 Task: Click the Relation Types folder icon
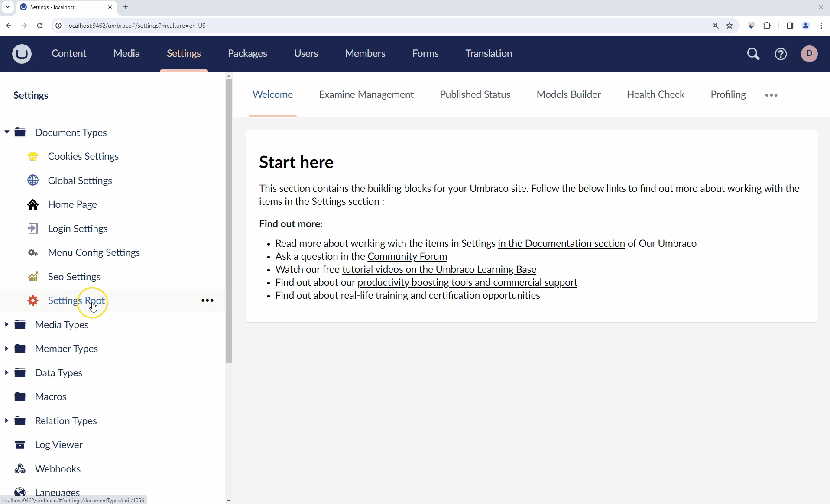click(x=20, y=420)
